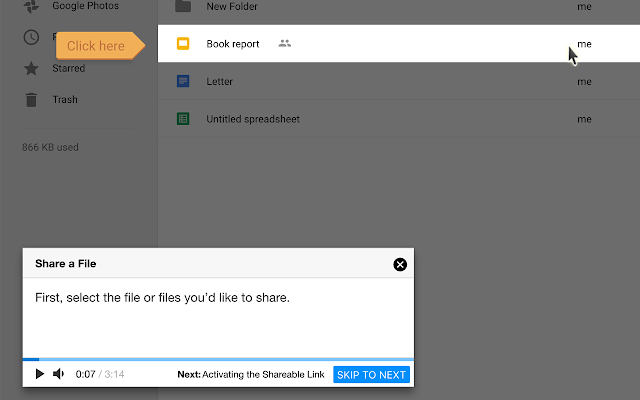Click the SKIP TO NEXT button

pos(371,375)
